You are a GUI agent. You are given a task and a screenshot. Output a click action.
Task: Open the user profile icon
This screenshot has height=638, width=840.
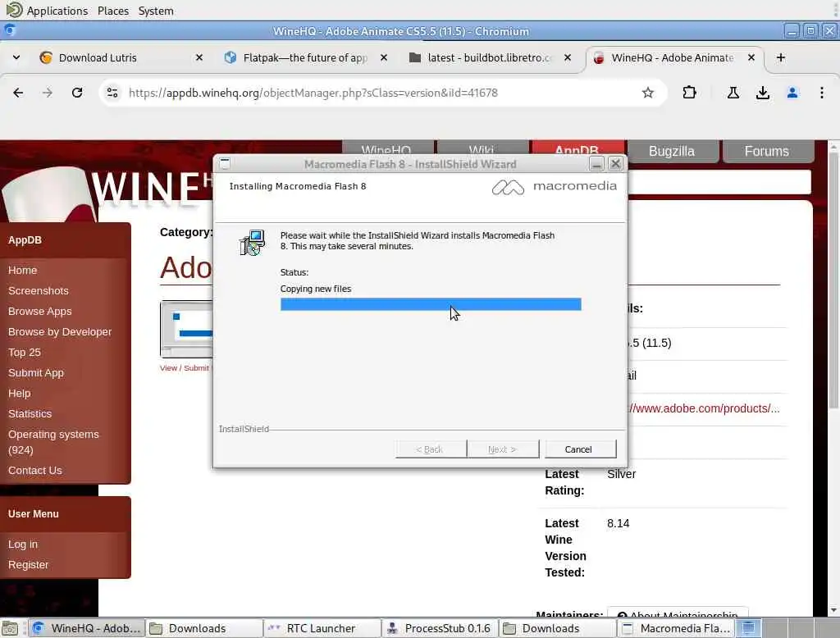(792, 93)
